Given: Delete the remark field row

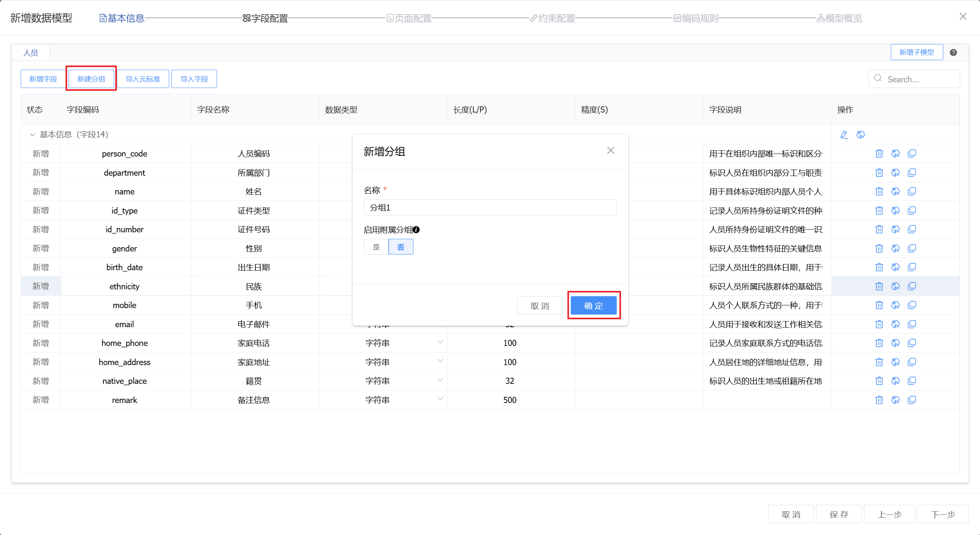Looking at the screenshot, I should pyautogui.click(x=879, y=400).
